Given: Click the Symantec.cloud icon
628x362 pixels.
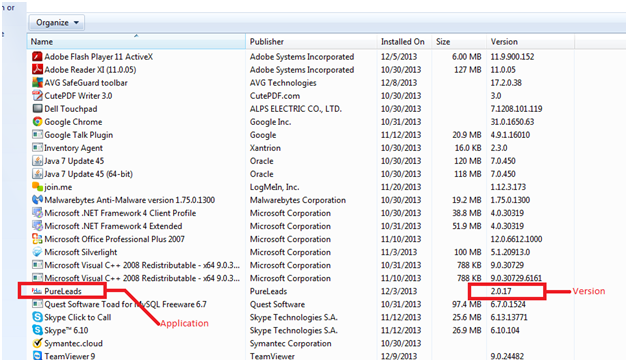Looking at the screenshot, I should (37, 343).
